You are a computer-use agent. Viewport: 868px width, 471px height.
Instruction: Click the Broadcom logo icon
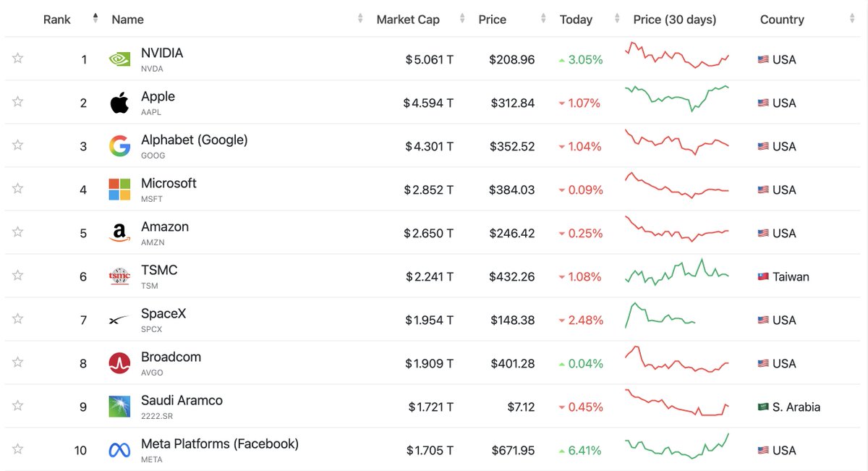[x=119, y=363]
